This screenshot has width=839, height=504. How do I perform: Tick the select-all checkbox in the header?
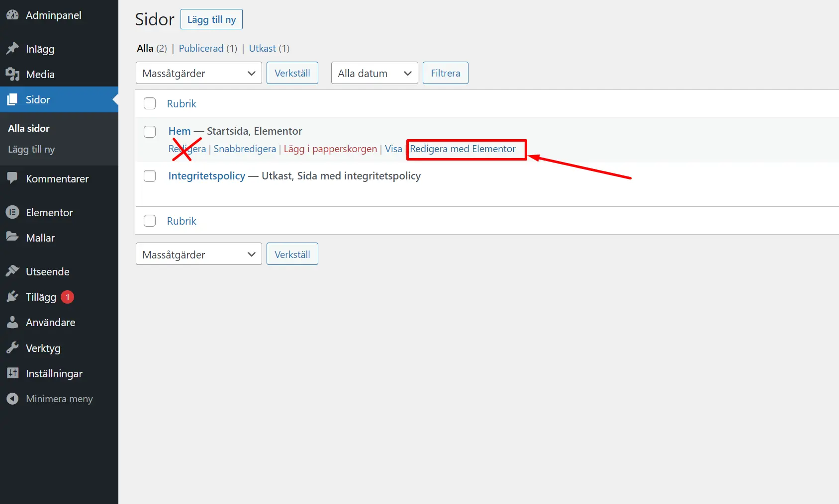pos(150,103)
